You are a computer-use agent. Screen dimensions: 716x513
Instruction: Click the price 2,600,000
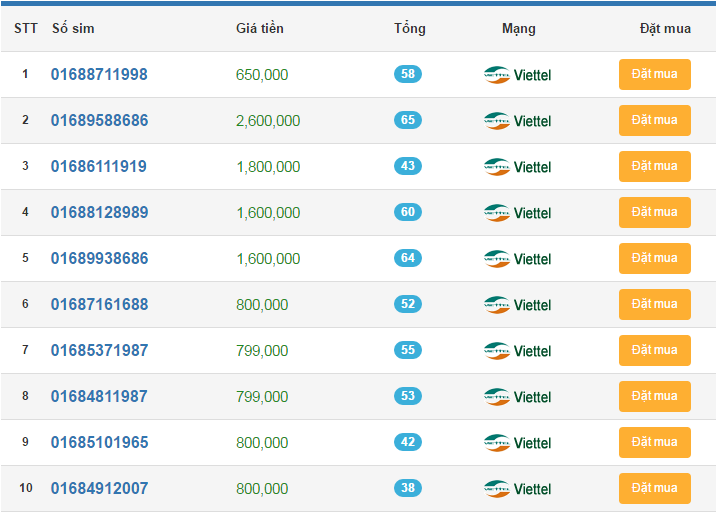tap(268, 121)
